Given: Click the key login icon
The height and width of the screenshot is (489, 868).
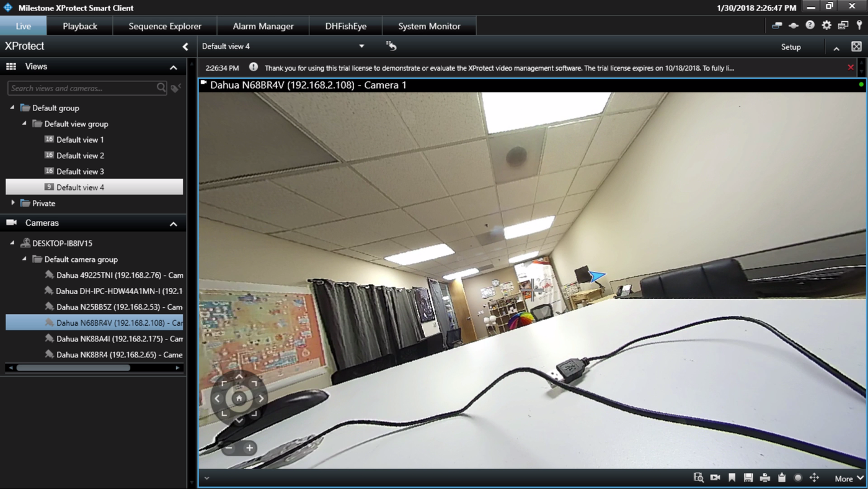Looking at the screenshot, I should 859,25.
